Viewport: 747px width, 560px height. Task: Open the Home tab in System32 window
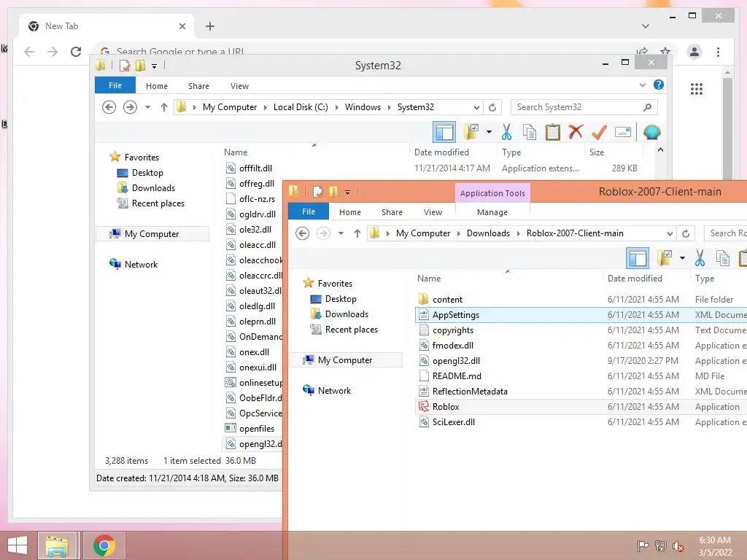157,86
